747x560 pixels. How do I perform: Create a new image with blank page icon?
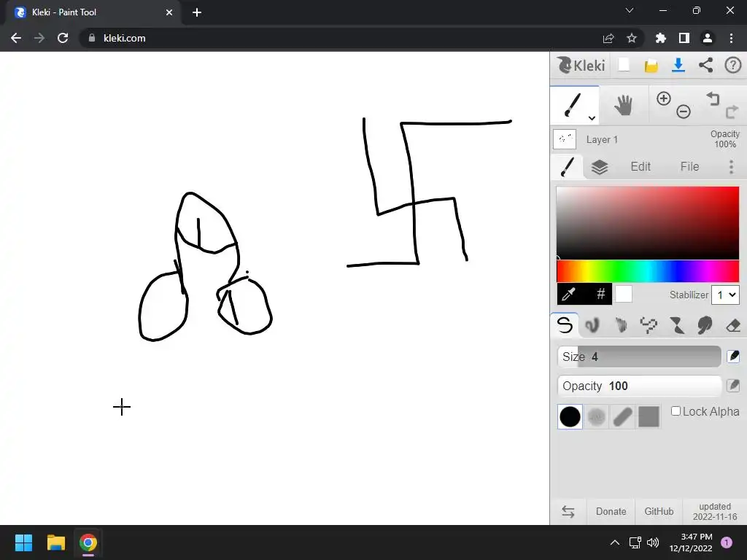pos(624,65)
